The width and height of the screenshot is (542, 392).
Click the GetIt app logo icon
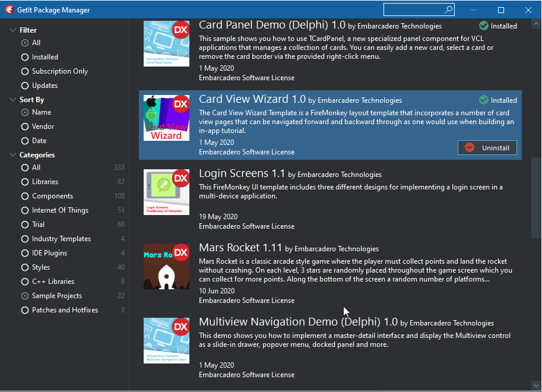click(9, 10)
